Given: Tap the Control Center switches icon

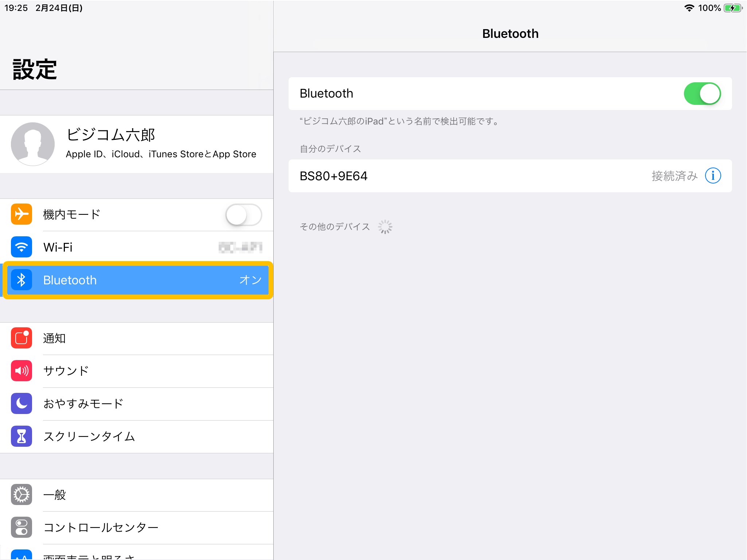Looking at the screenshot, I should (x=21, y=527).
